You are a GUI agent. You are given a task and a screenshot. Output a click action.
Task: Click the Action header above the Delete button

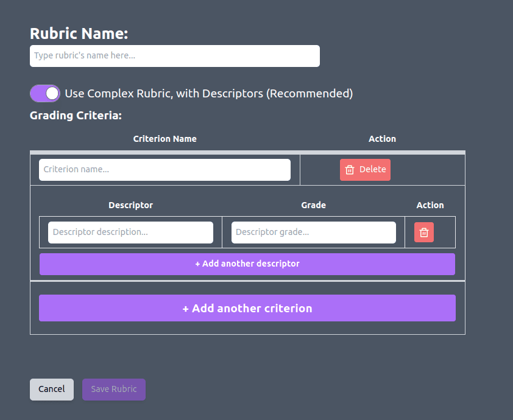click(x=382, y=139)
